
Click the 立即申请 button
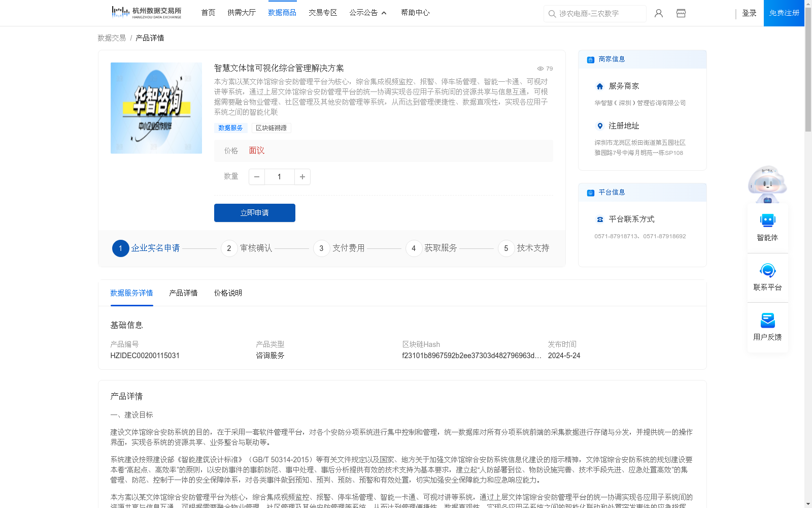coord(255,213)
